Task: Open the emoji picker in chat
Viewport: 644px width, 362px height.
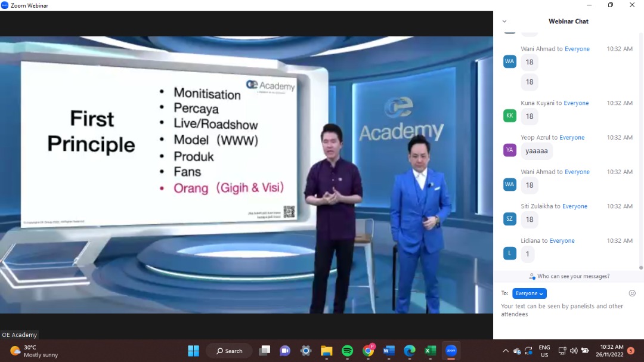Action: (x=632, y=293)
